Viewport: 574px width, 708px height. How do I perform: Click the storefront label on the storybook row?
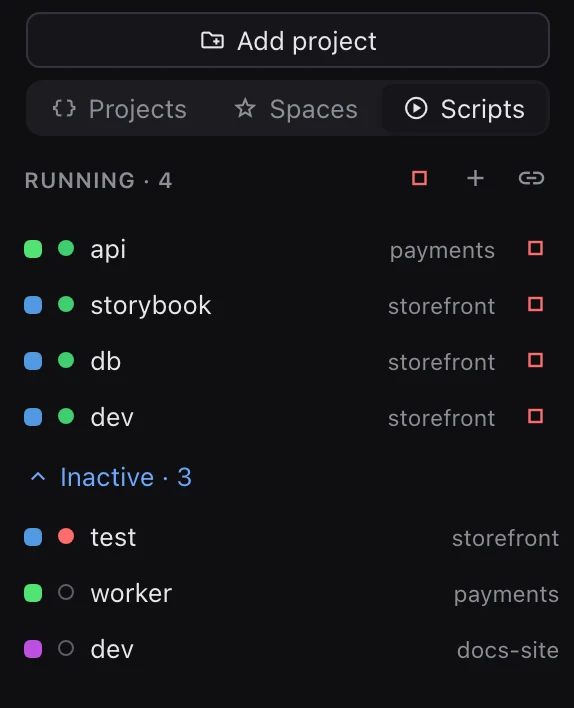point(442,307)
